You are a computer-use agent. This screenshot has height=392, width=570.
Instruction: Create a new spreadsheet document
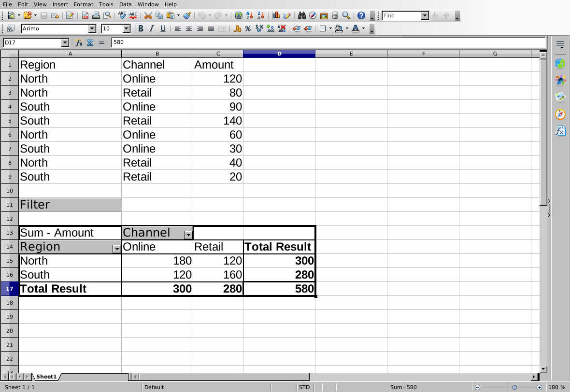[11, 15]
